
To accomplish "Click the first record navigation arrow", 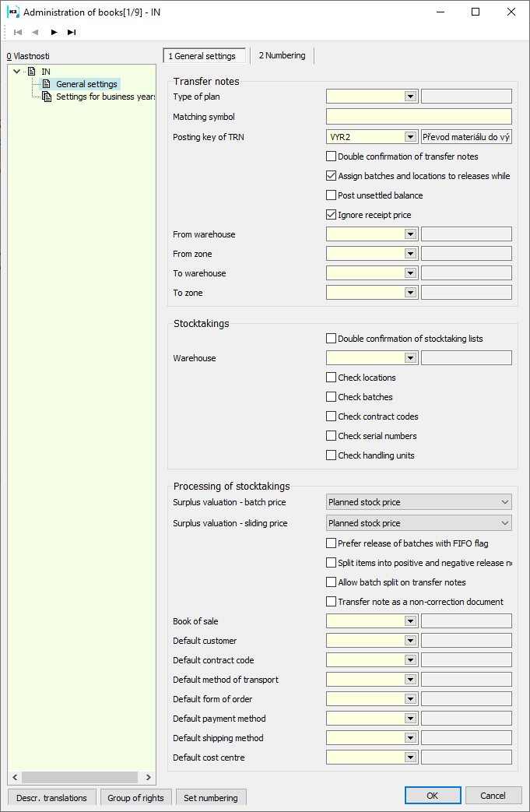I will [18, 32].
